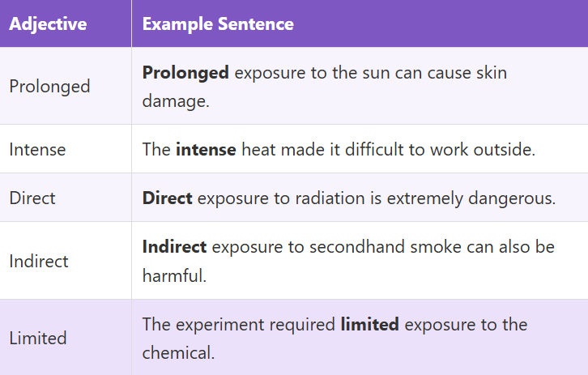This screenshot has height=375, width=588.
Task: Click the Adjective column header
Action: pos(48,23)
